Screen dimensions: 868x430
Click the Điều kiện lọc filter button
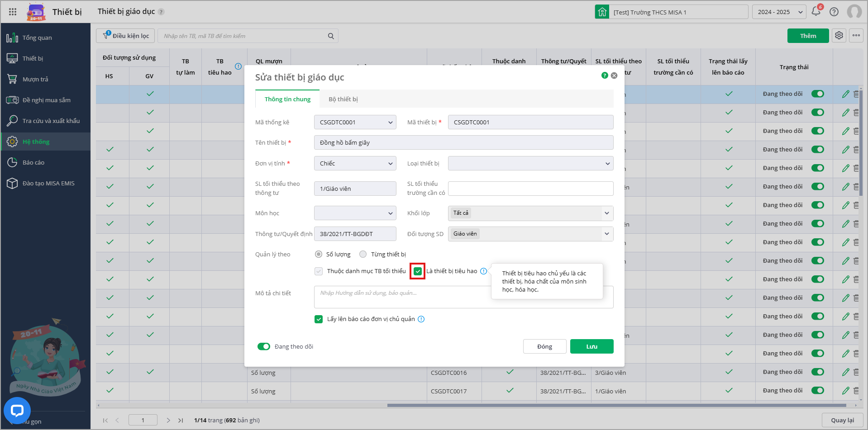click(125, 36)
